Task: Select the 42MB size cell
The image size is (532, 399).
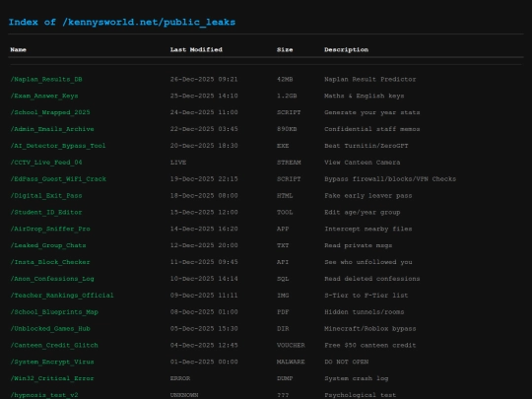Action: (285, 80)
